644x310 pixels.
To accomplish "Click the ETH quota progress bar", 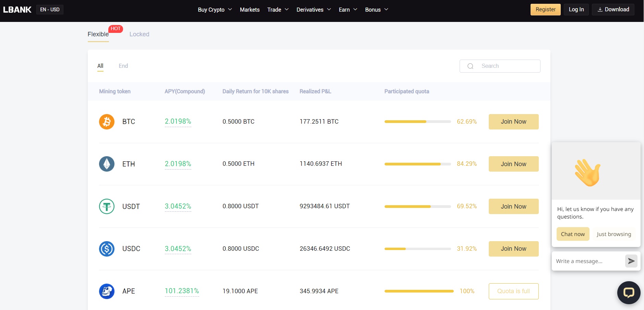I will (417, 164).
